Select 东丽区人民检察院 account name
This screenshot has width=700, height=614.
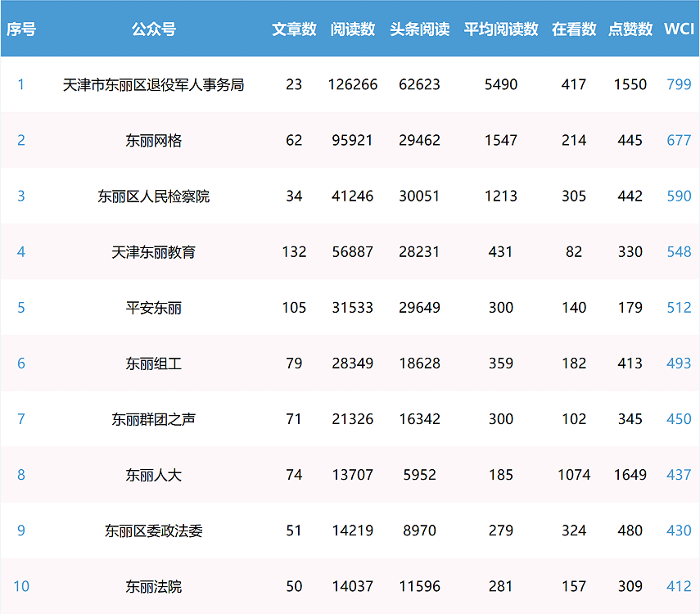tap(154, 196)
